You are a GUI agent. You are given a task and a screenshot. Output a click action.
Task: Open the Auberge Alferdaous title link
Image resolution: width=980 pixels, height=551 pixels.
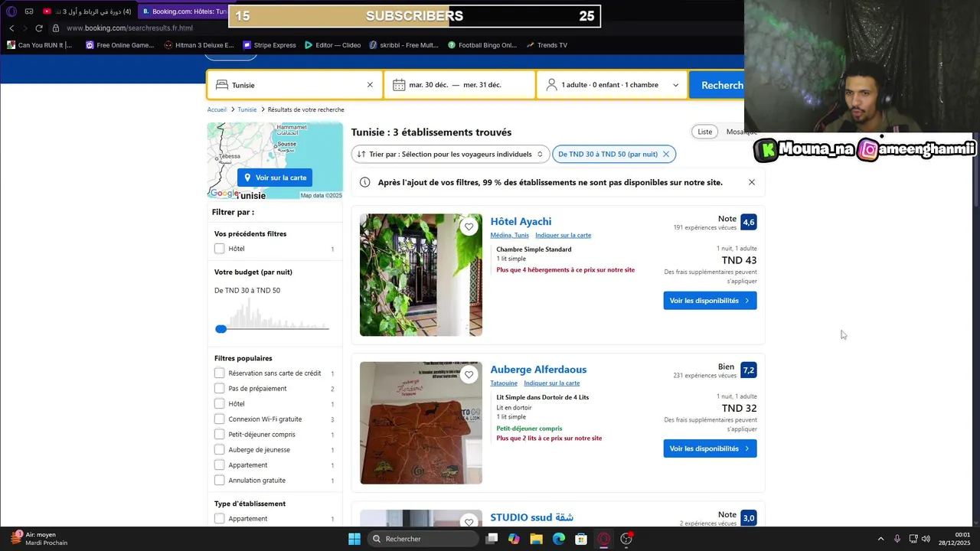tap(538, 370)
